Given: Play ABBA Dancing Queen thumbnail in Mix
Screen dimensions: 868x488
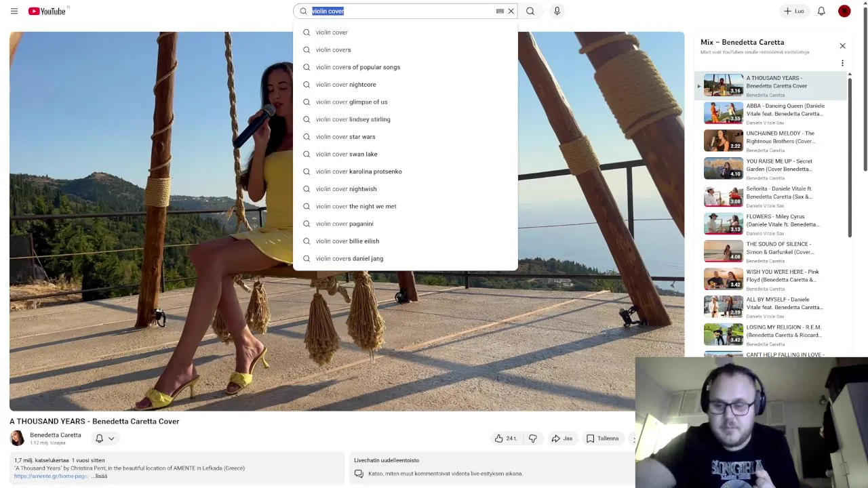Looking at the screenshot, I should (x=723, y=113).
